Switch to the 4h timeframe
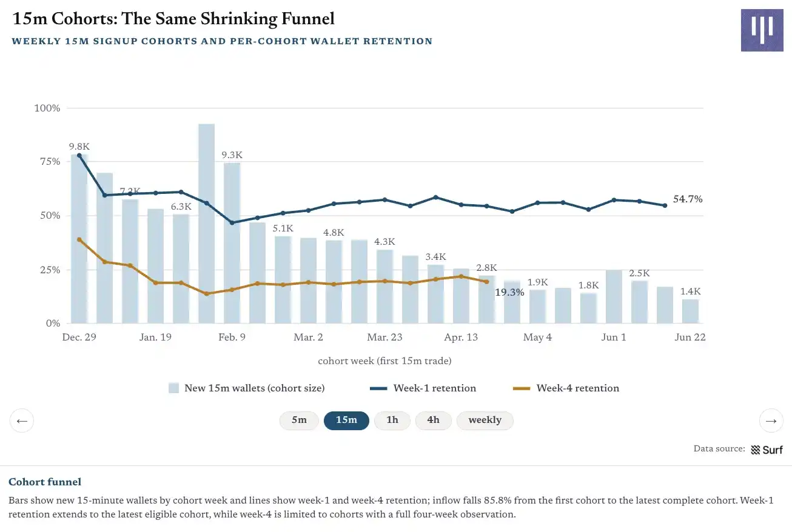 433,421
